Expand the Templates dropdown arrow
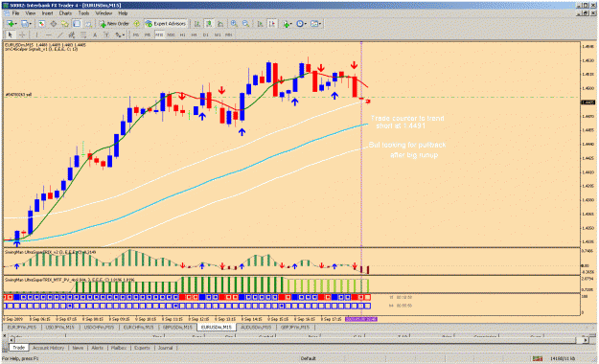 pos(320,24)
